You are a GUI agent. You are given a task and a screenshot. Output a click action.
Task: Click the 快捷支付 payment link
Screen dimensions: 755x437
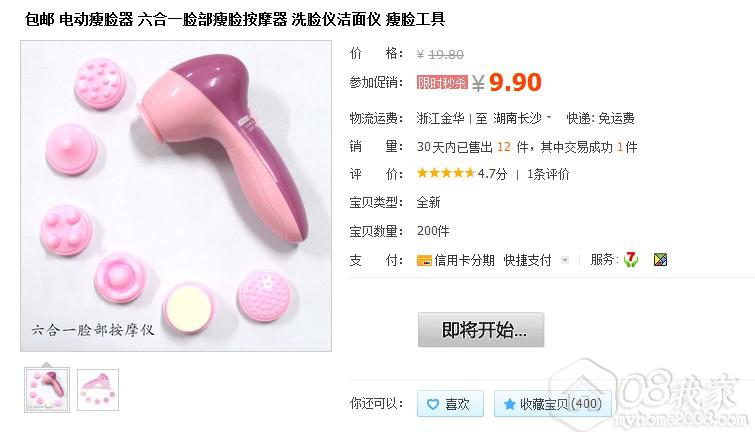[x=527, y=260]
